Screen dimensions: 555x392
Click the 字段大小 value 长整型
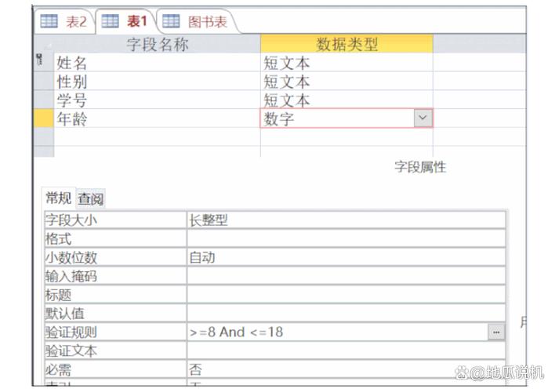(346, 220)
